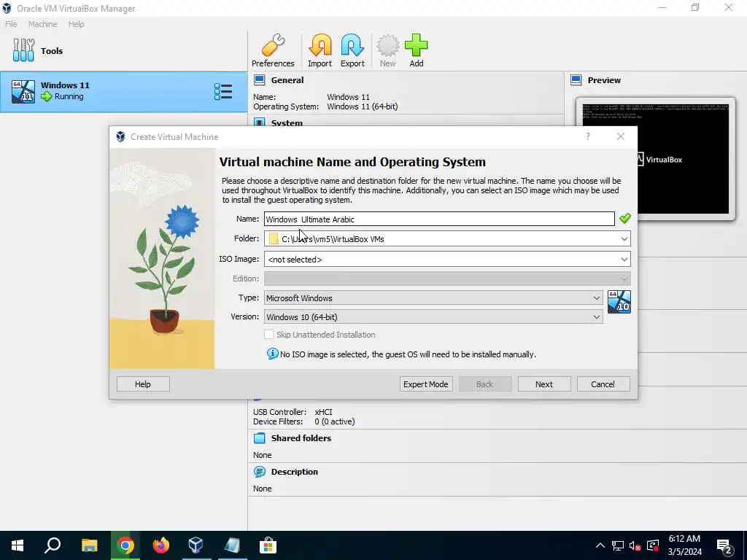747x560 pixels.
Task: Click the 'Running' status of Windows 11
Action: pos(69,96)
